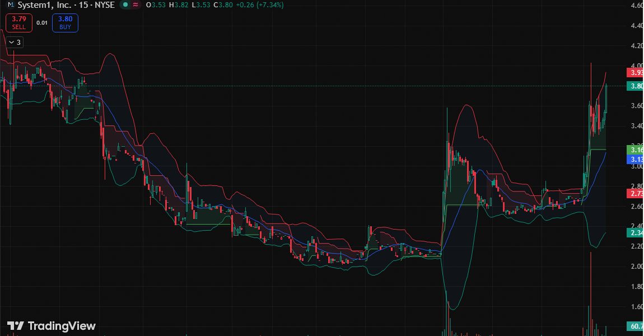Image resolution: width=644 pixels, height=336 pixels.
Task: Click the 3.40 price axis tick
Action: pos(637,126)
